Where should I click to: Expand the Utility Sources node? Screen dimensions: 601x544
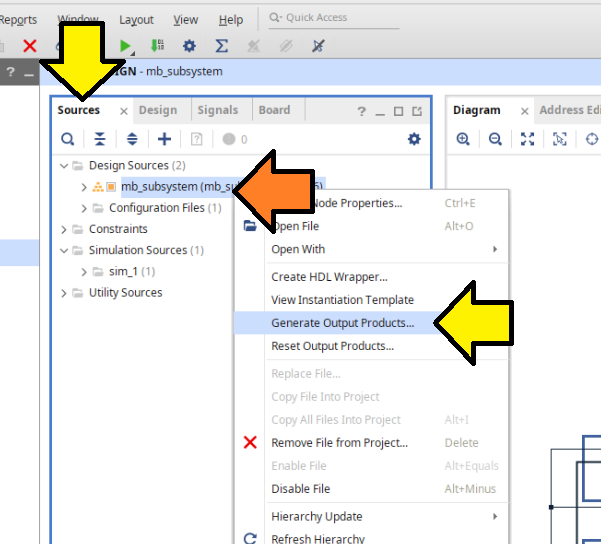[x=65, y=293]
